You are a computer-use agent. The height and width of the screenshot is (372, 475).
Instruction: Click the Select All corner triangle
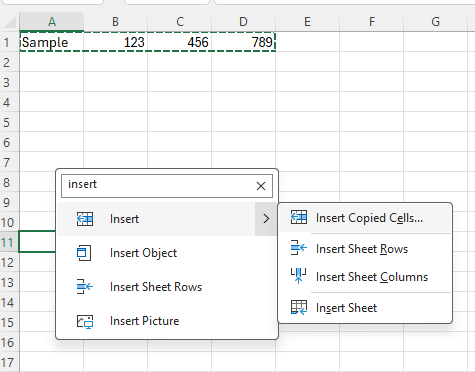point(10,22)
